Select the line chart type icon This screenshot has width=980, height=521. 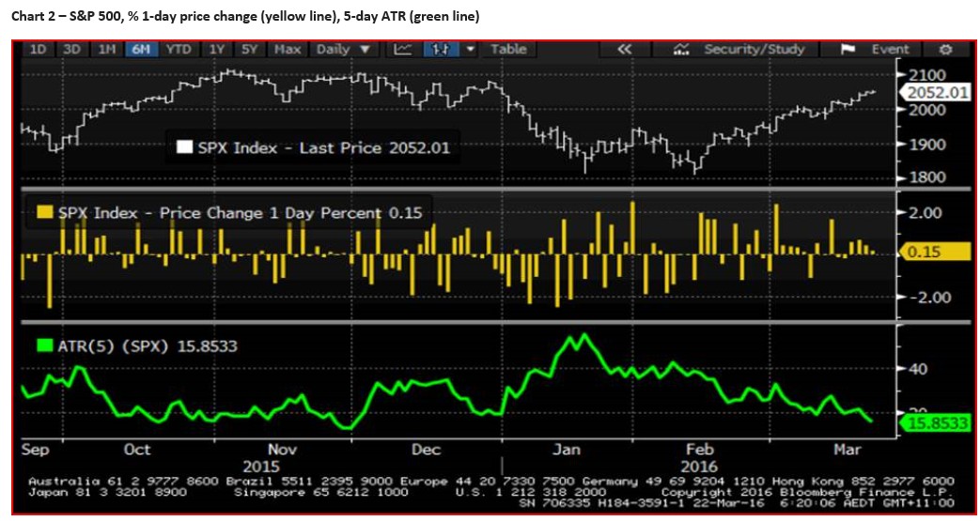click(403, 50)
